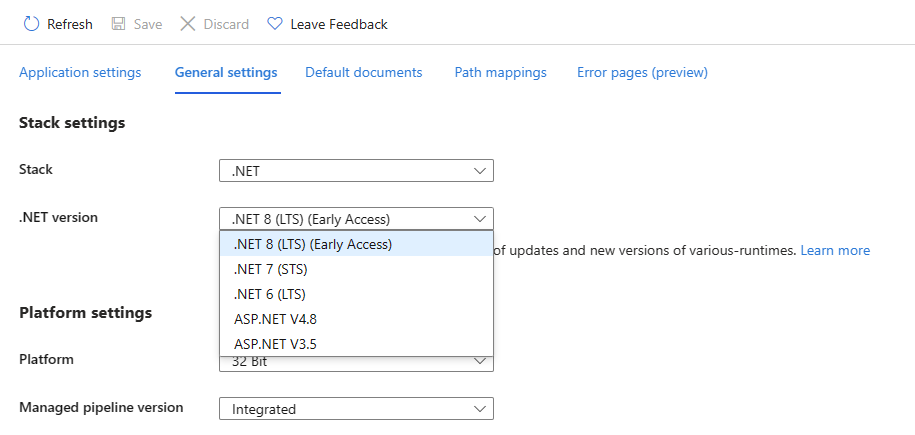Click the Platform field label
This screenshot has height=435, width=915.
(47, 359)
